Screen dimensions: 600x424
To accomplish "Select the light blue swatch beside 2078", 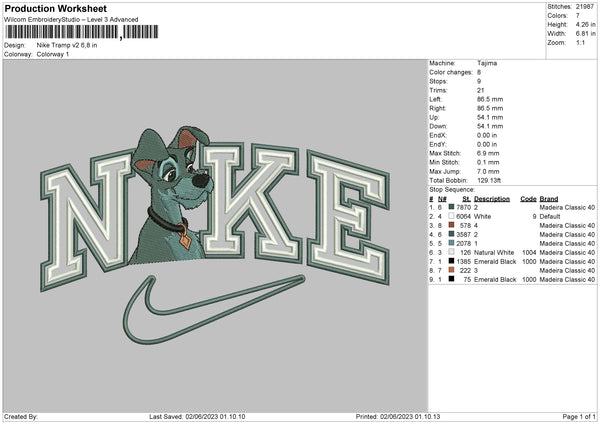I will point(451,243).
